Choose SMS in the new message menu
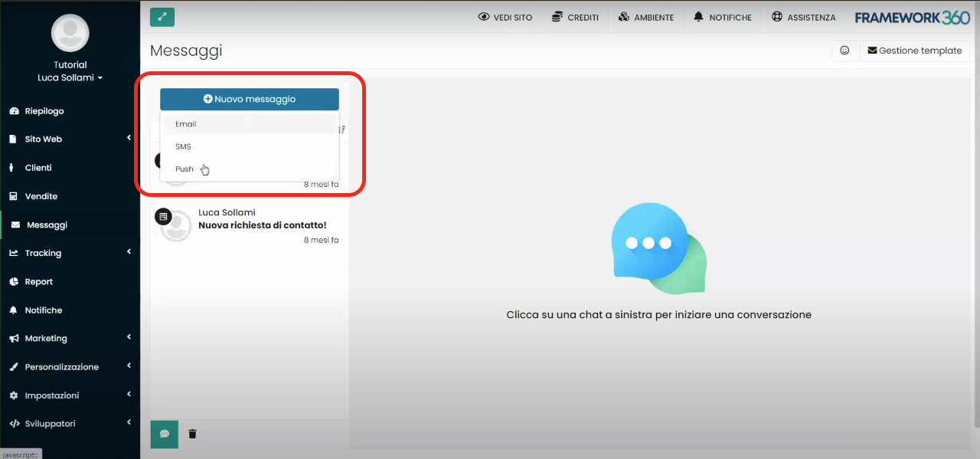 [183, 146]
